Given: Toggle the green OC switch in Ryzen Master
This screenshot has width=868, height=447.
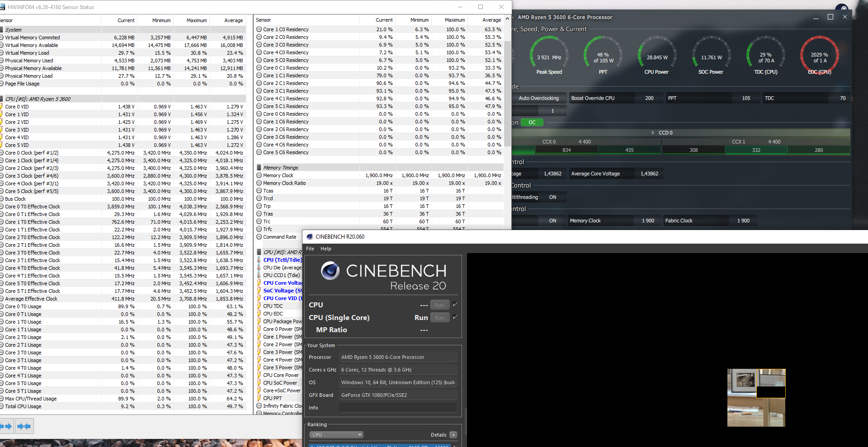Looking at the screenshot, I should tap(532, 122).
